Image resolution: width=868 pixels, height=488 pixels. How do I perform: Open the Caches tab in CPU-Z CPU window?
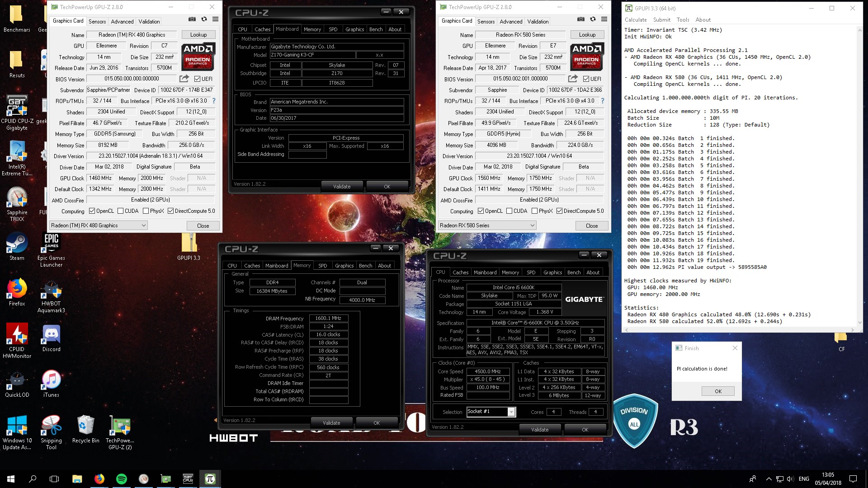click(x=460, y=272)
